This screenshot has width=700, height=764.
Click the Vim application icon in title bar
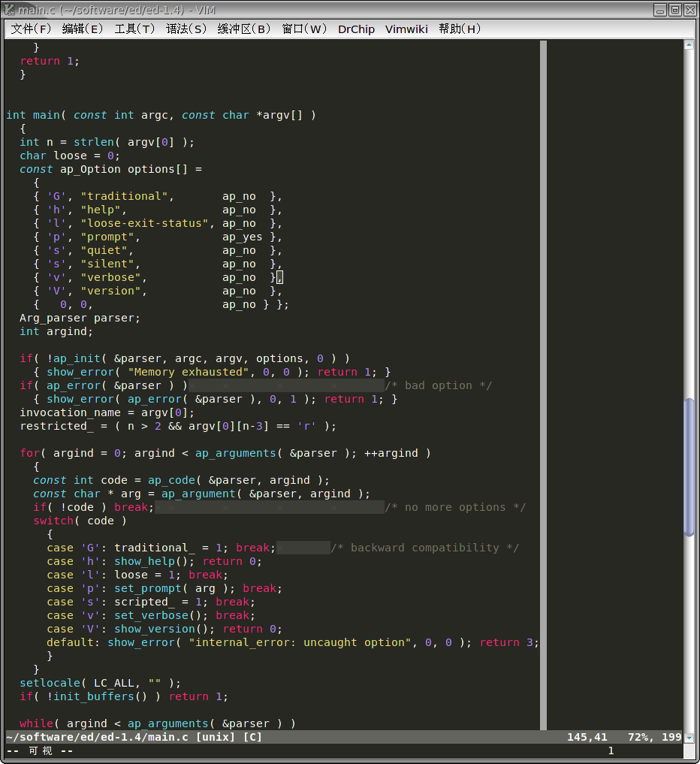click(9, 9)
